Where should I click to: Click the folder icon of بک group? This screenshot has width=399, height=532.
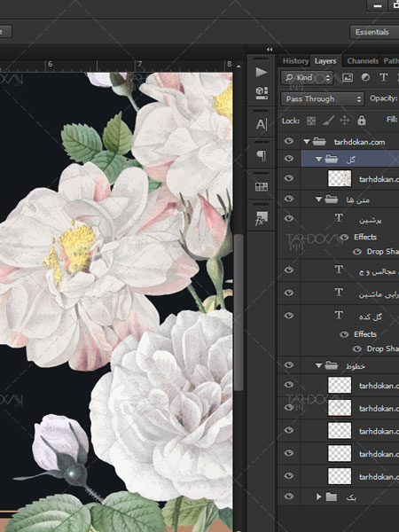(x=331, y=497)
